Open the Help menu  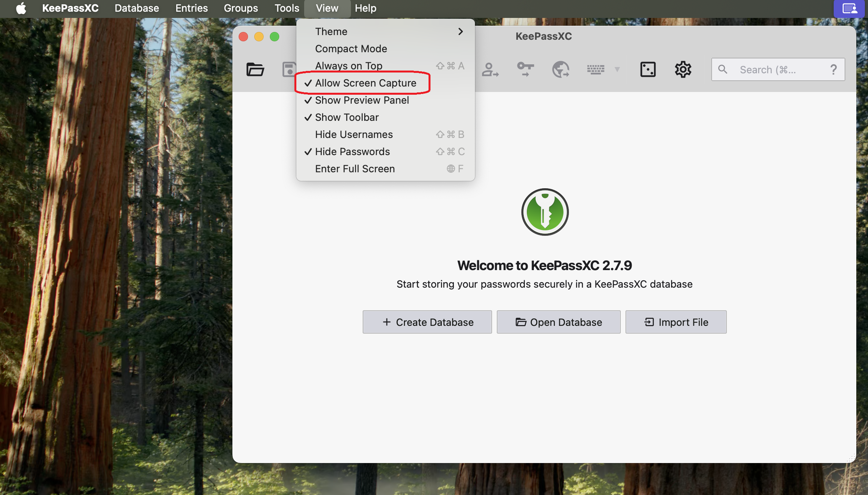point(365,8)
